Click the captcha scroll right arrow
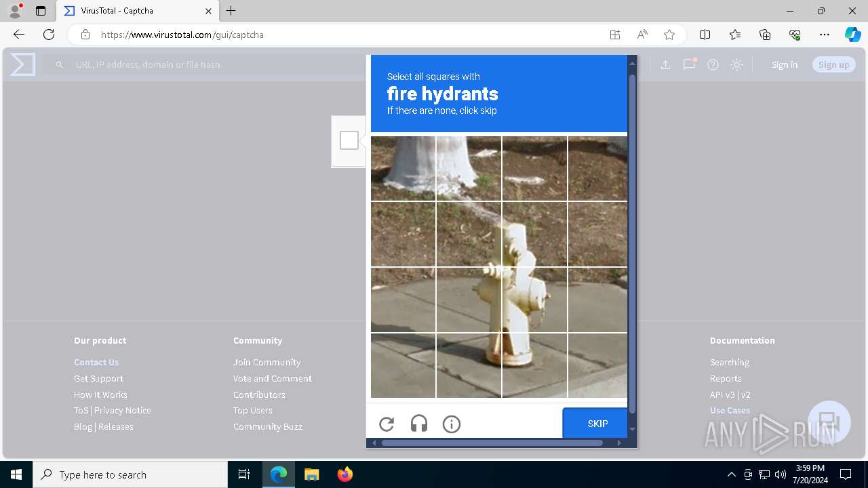868x488 pixels. (618, 443)
